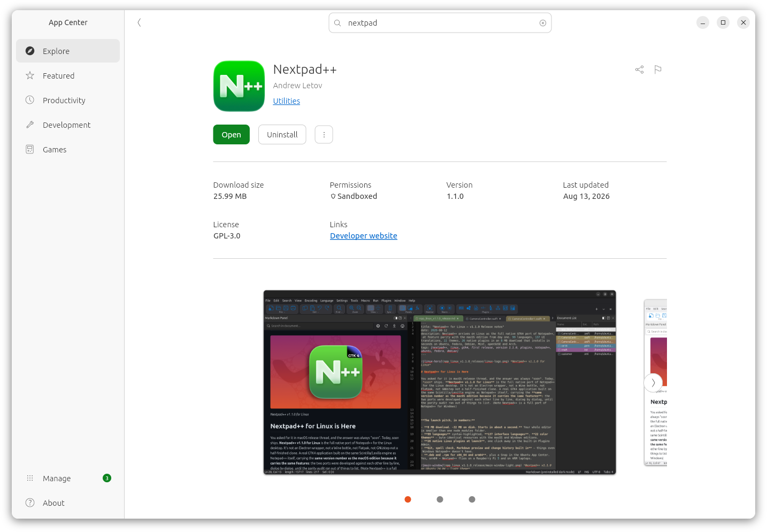
Task: Click the version value 1.1.0
Action: (x=455, y=196)
